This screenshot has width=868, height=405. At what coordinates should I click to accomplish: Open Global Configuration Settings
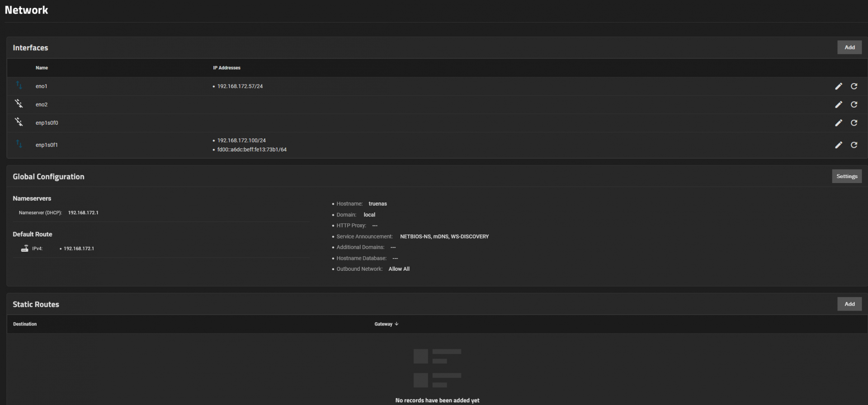[x=846, y=176]
